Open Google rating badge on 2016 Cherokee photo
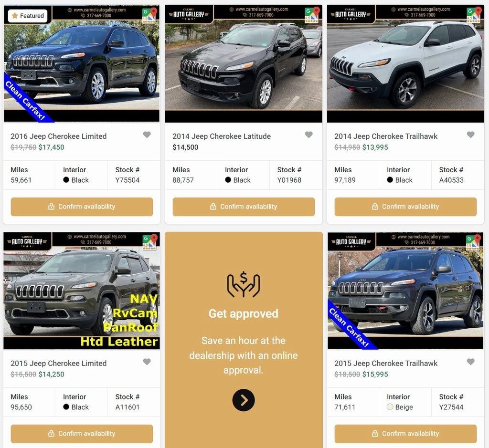Image resolution: width=489 pixels, height=448 pixels. [x=149, y=16]
